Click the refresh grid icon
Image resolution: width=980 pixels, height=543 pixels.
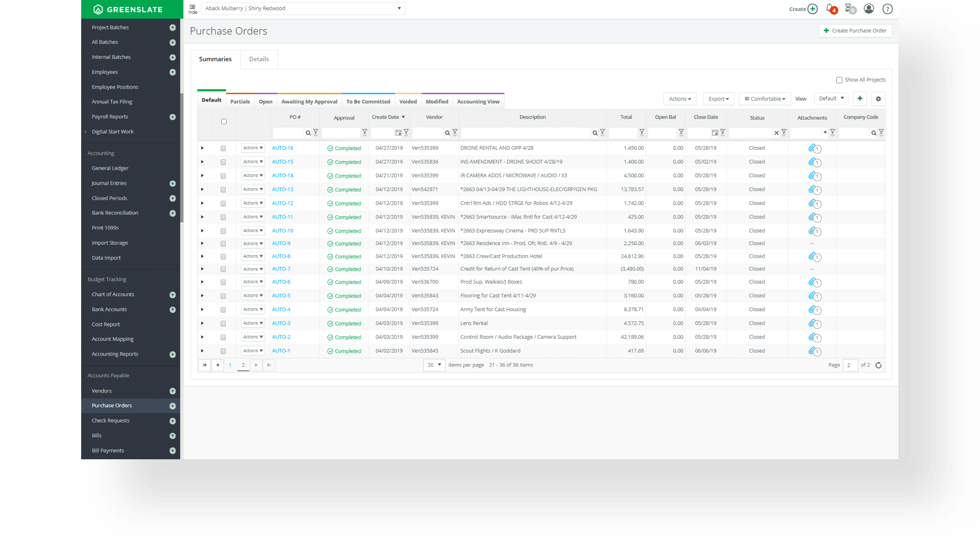878,365
